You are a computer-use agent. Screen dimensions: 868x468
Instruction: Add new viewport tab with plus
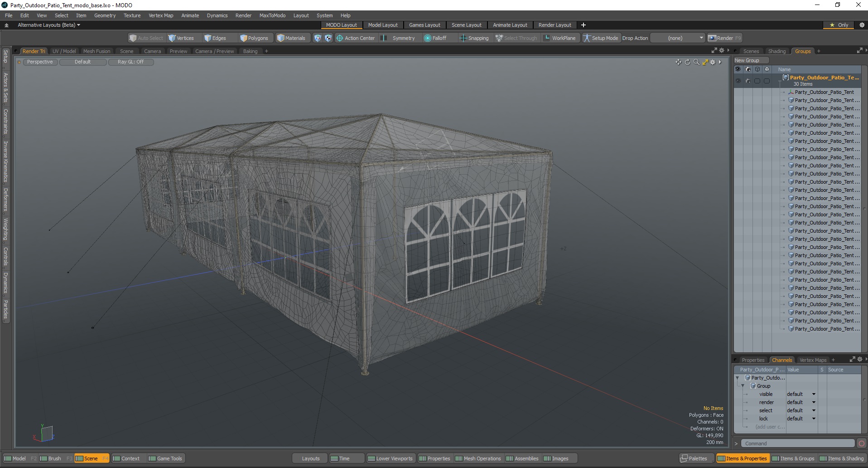tap(266, 51)
